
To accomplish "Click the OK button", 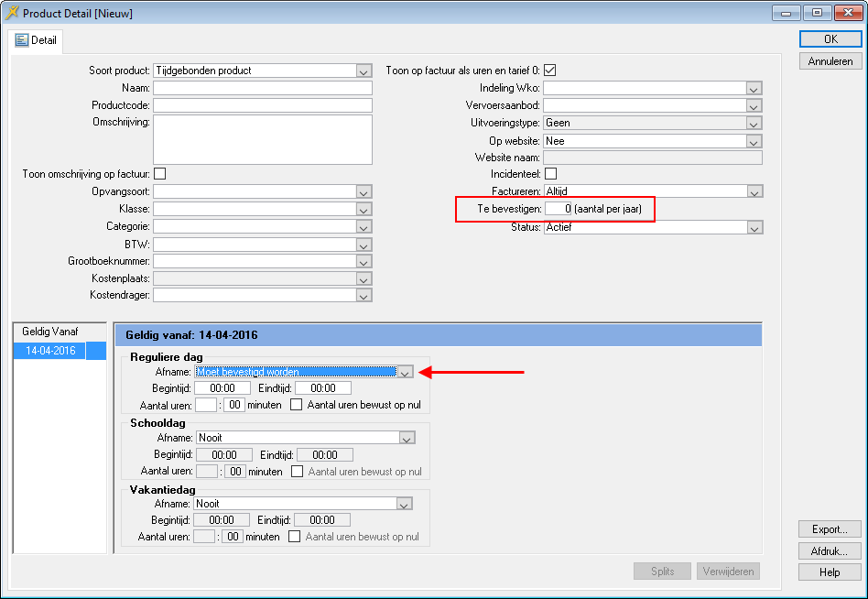I will tap(830, 39).
